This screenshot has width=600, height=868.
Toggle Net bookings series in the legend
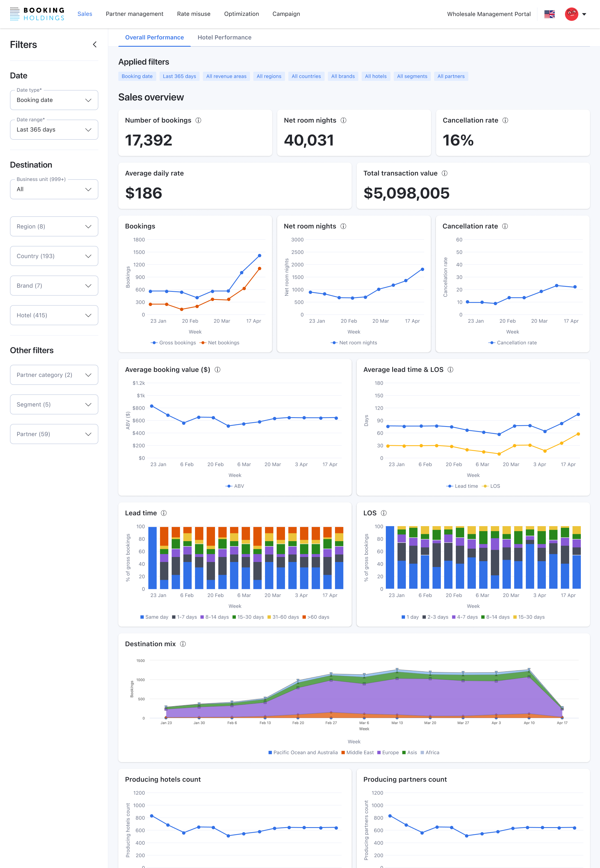[220, 343]
